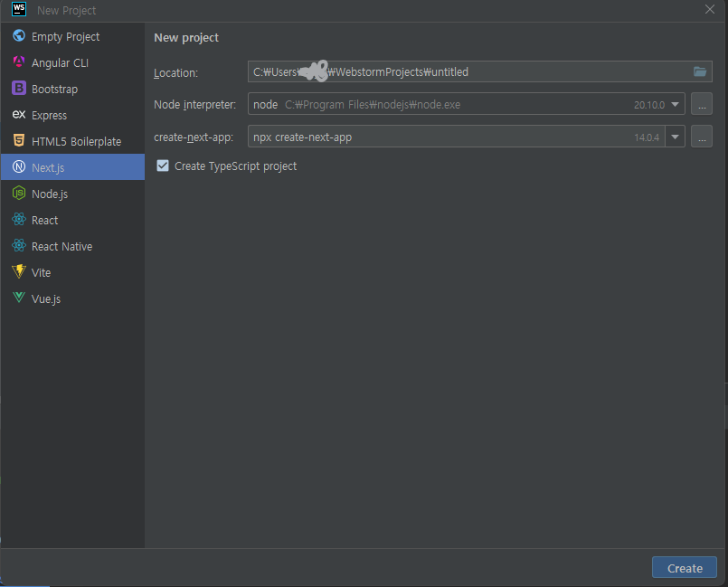
Task: Open create-next-app ellipsis browse button
Action: (702, 136)
